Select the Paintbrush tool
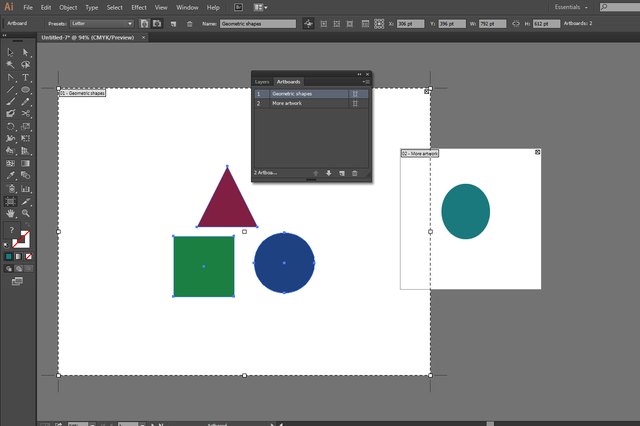Image resolution: width=640 pixels, height=426 pixels. (11, 102)
